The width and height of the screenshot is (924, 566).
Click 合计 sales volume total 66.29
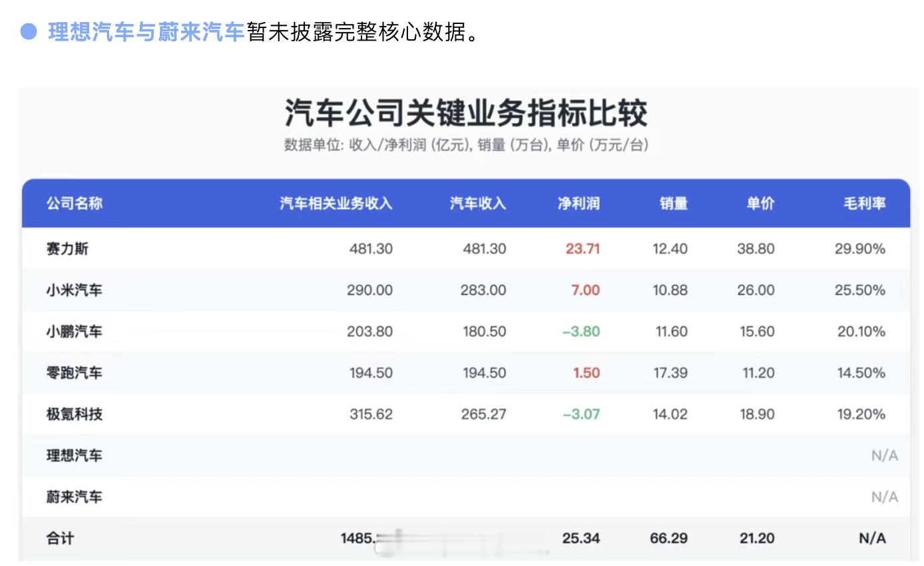(669, 538)
